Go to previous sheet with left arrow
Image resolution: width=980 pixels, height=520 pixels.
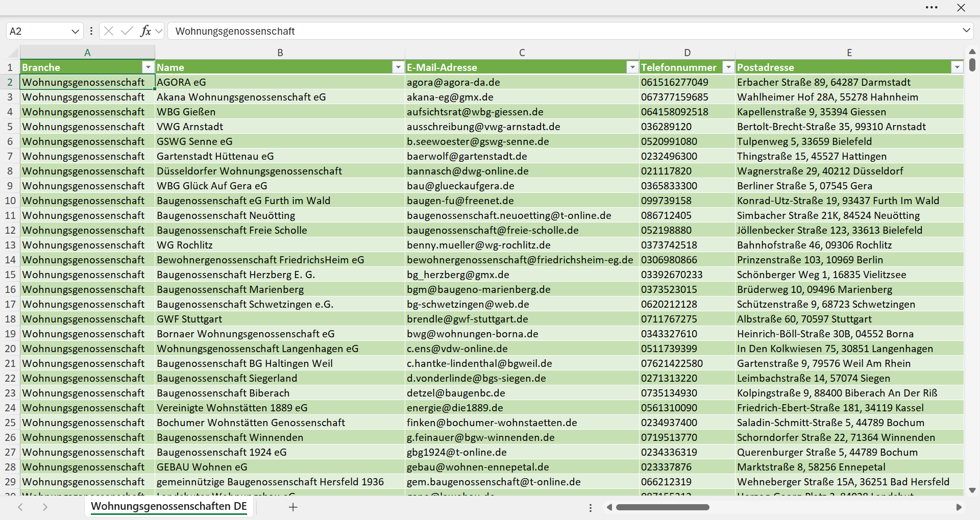[20, 507]
